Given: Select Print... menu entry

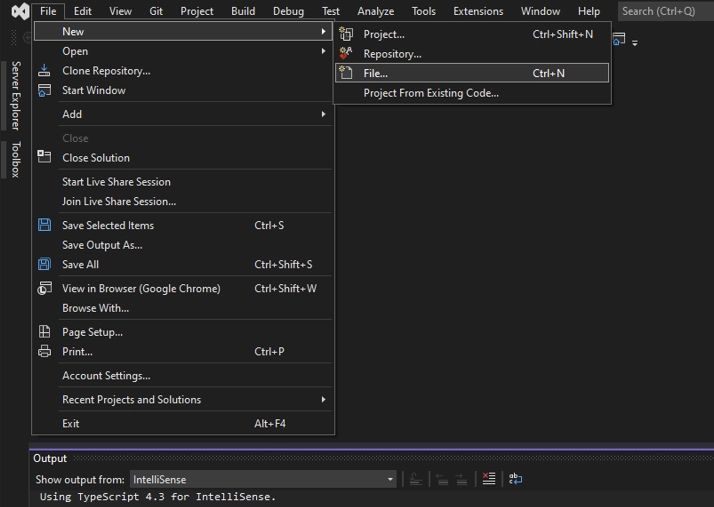Looking at the screenshot, I should coord(183,352).
